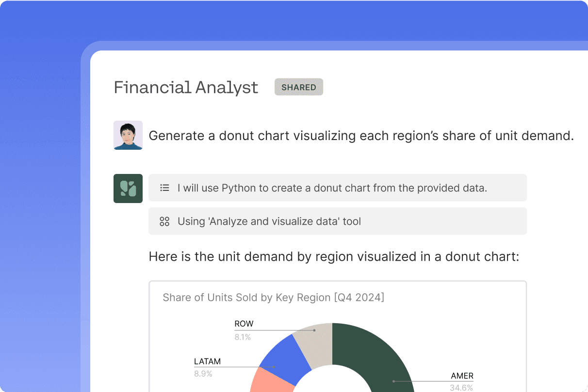Click the user's prompt message text
The image size is (588, 392).
361,136
